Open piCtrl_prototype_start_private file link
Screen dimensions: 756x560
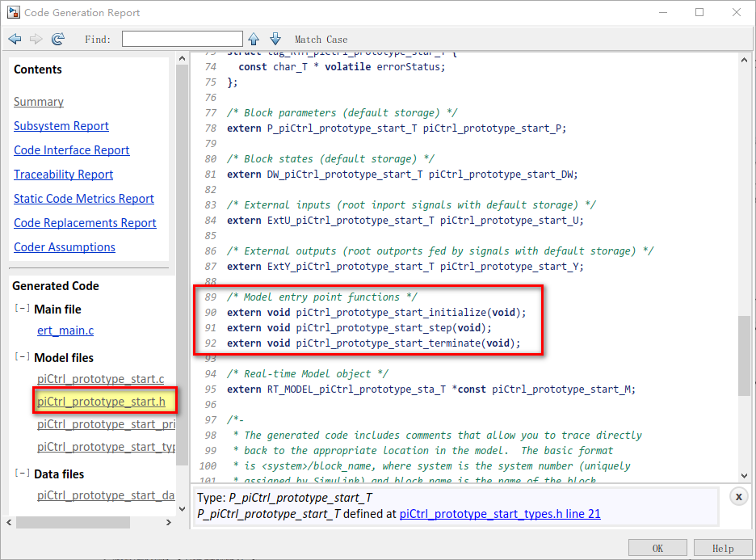106,424
